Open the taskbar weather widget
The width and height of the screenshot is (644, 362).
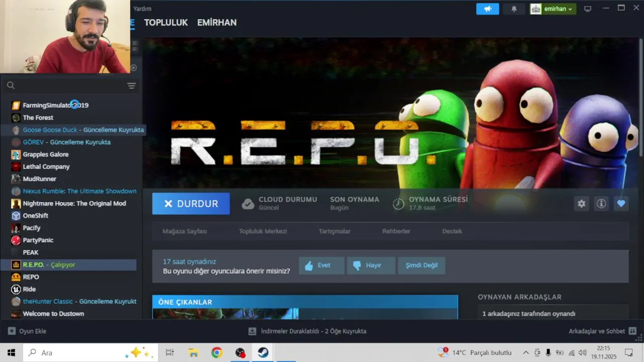pyautogui.click(x=474, y=352)
